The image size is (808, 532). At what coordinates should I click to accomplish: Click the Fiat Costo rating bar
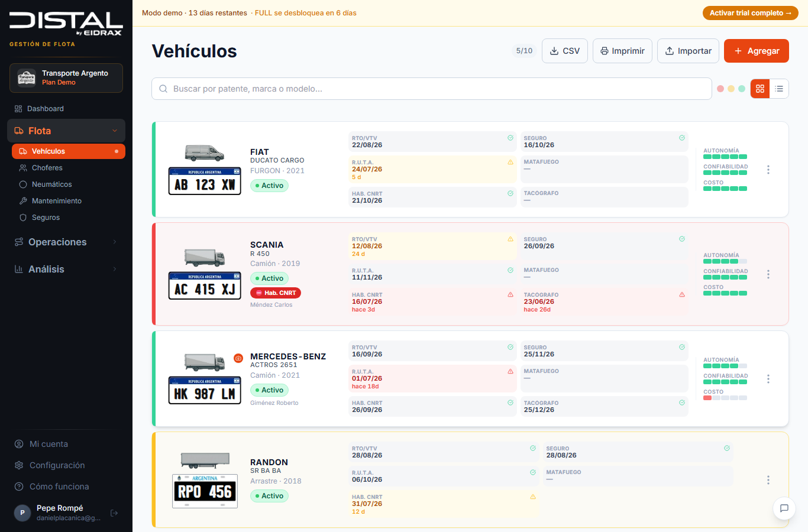725,189
